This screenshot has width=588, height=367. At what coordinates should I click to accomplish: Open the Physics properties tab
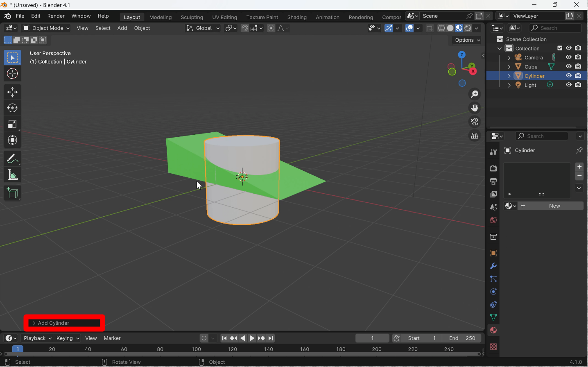(x=493, y=292)
